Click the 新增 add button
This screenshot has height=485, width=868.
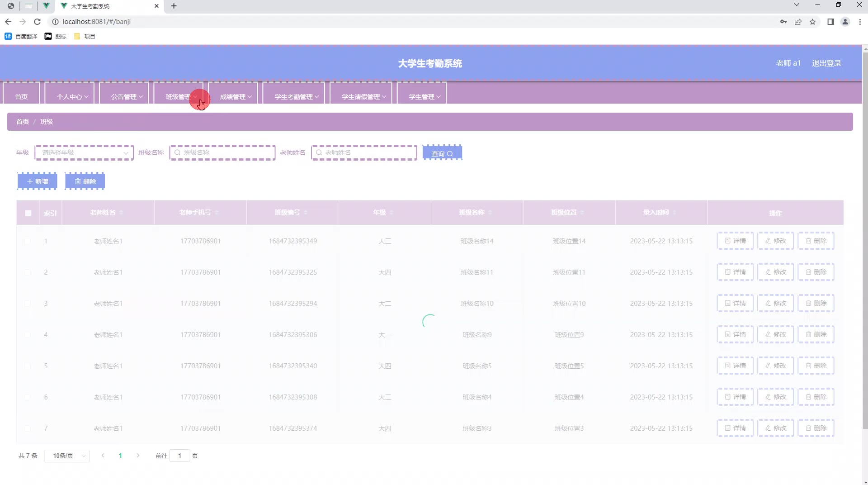coord(37,181)
